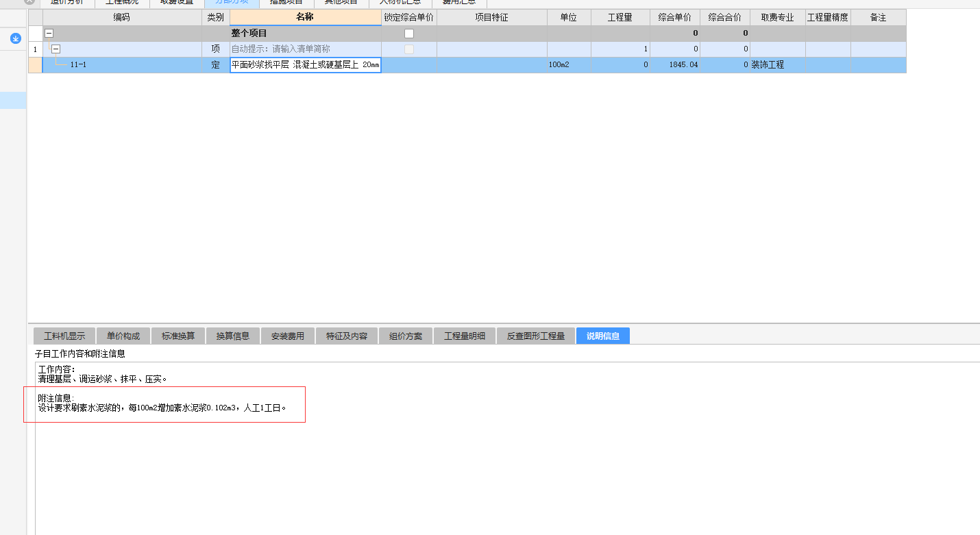The width and height of the screenshot is (980, 535).
Task: Show the 工程量明细 tab
Action: click(x=465, y=336)
